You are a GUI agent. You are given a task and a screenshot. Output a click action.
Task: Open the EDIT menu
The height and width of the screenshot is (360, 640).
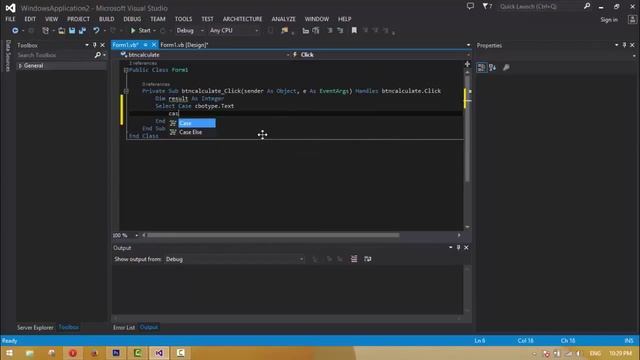pos(30,19)
